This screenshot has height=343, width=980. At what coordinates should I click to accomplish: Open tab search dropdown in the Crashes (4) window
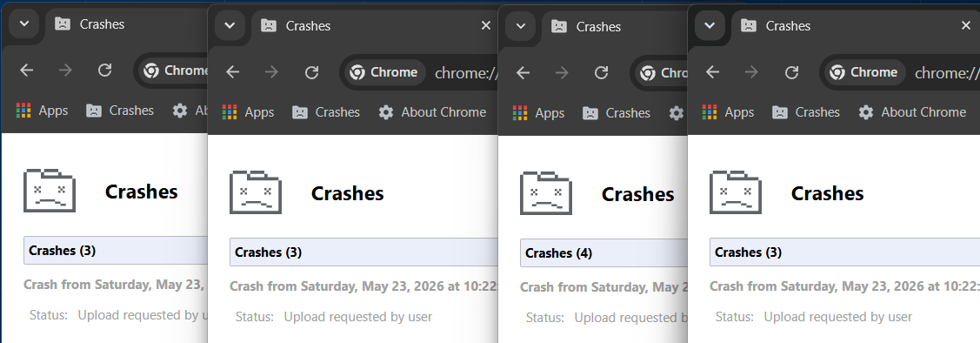[x=520, y=26]
